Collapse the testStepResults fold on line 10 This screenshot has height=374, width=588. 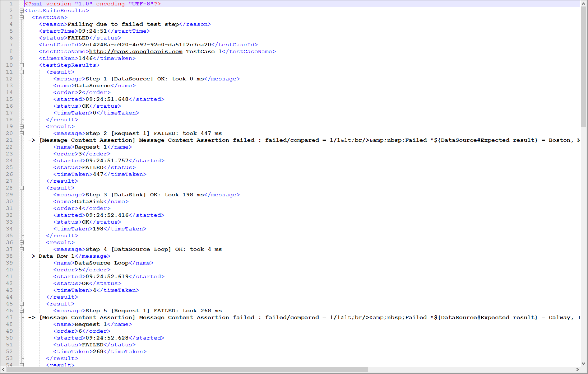click(x=22, y=65)
